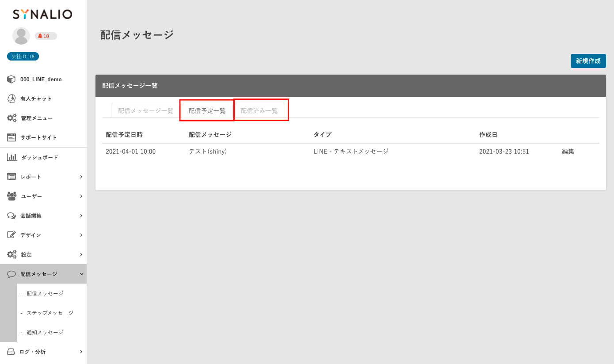Click the cube icon beside 000_LINE_demo
Screen dimensions: 614x364
click(x=11, y=80)
